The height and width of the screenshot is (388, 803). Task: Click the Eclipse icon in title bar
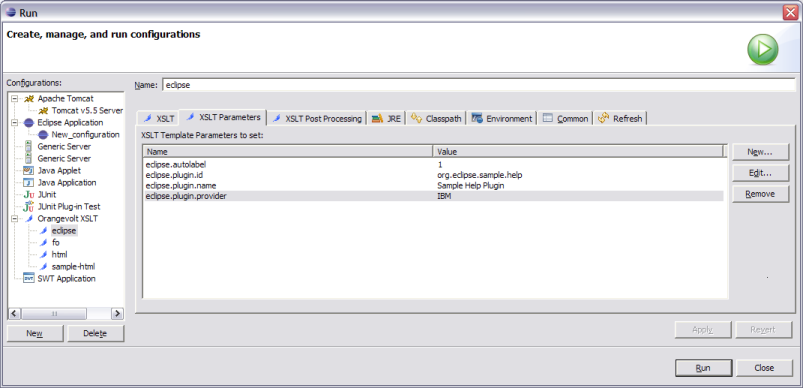10,12
